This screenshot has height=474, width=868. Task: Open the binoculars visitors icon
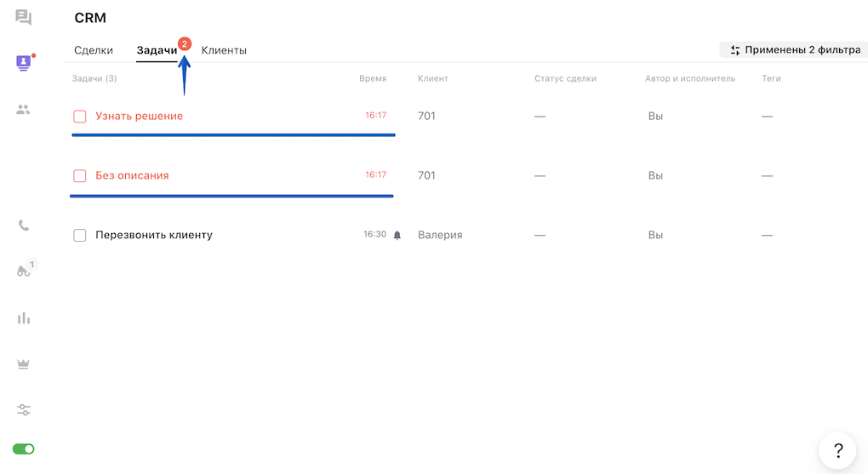point(23,271)
